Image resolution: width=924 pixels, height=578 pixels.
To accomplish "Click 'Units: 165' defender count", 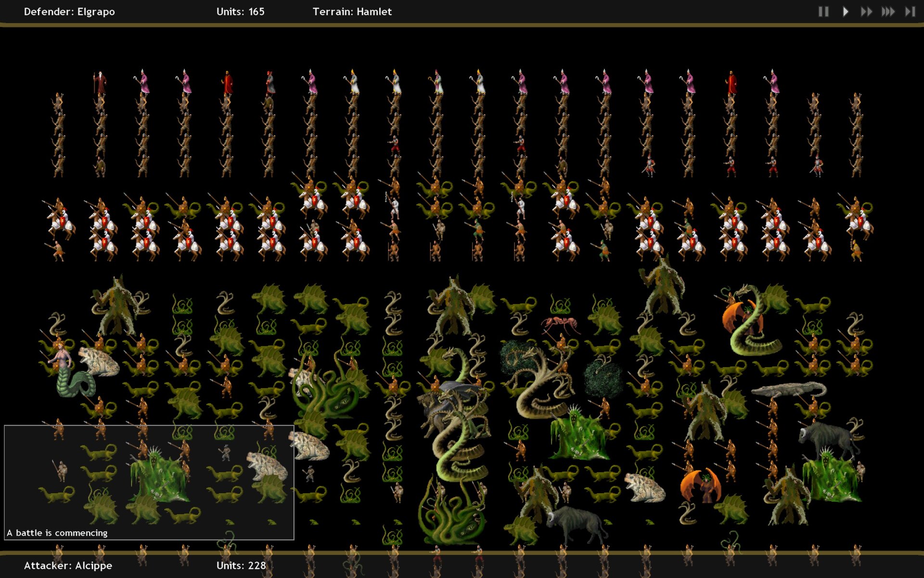I will [241, 12].
